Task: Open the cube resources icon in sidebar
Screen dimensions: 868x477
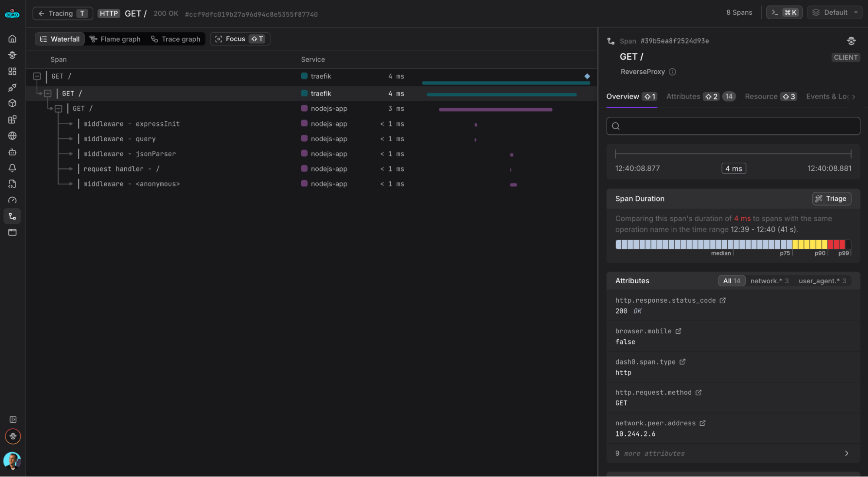Action: pyautogui.click(x=12, y=103)
